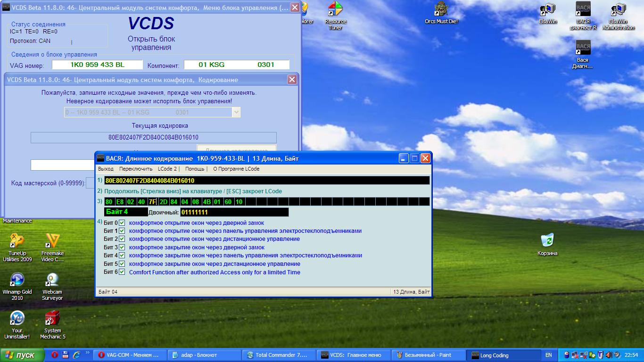Image resolution: width=644 pixels, height=362 pixels.
Task: Open Webcam Surveyor desktop icon
Action: (x=52, y=286)
